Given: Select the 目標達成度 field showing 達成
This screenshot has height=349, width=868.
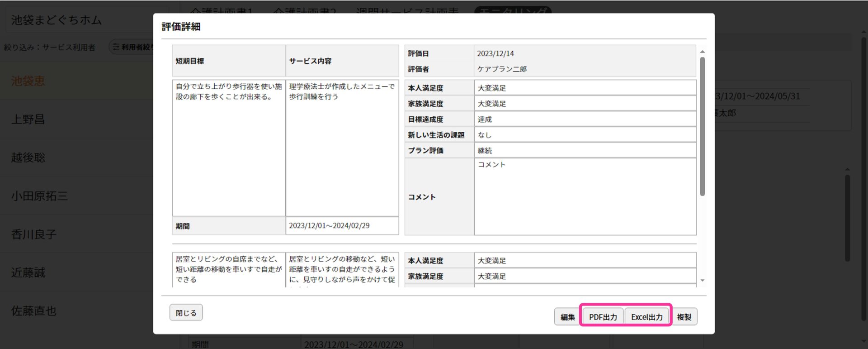Looking at the screenshot, I should pyautogui.click(x=585, y=120).
